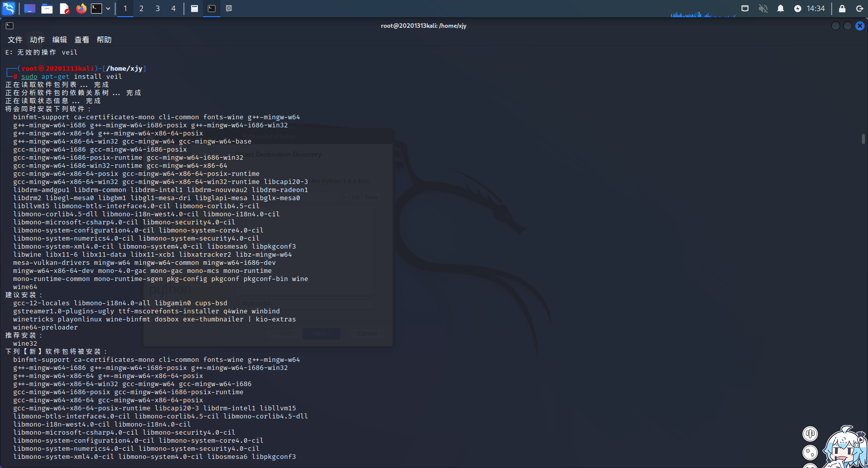Launch Firefox from the top panel

pos(81,9)
